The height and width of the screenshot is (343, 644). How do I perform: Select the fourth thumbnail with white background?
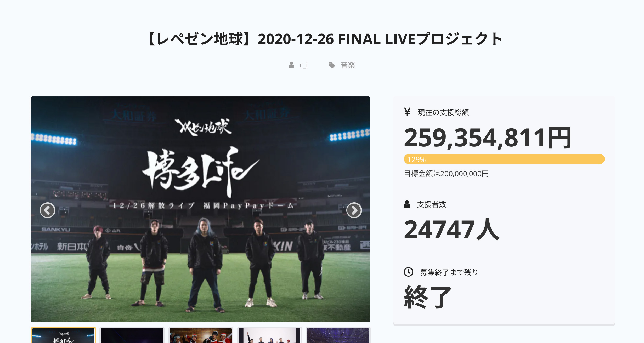(269, 335)
